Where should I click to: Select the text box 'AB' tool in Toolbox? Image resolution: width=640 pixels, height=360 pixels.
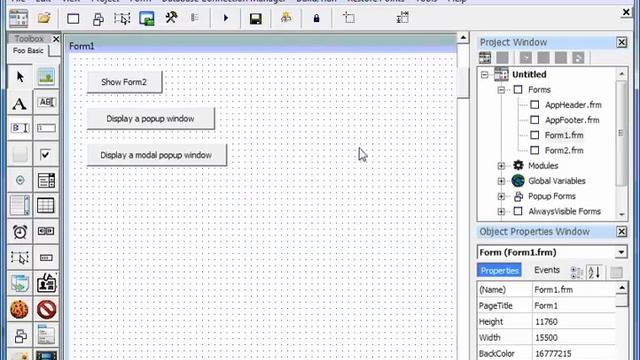pos(46,102)
